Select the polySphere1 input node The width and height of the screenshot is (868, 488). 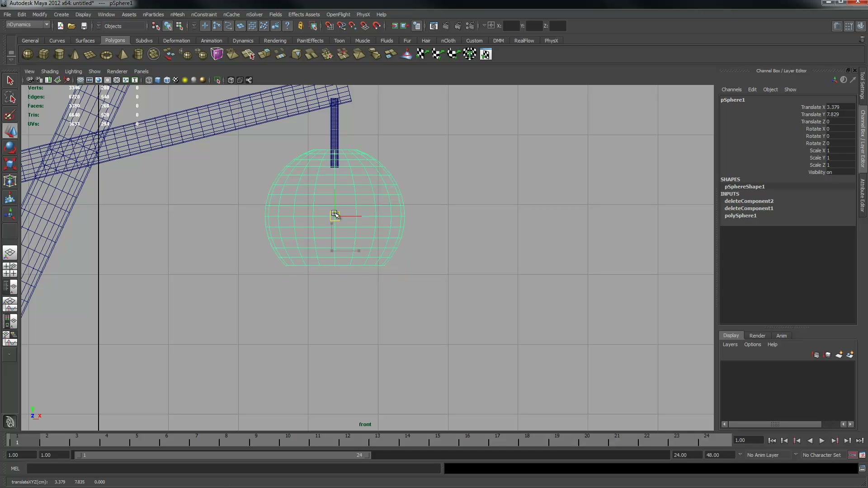[x=740, y=216]
